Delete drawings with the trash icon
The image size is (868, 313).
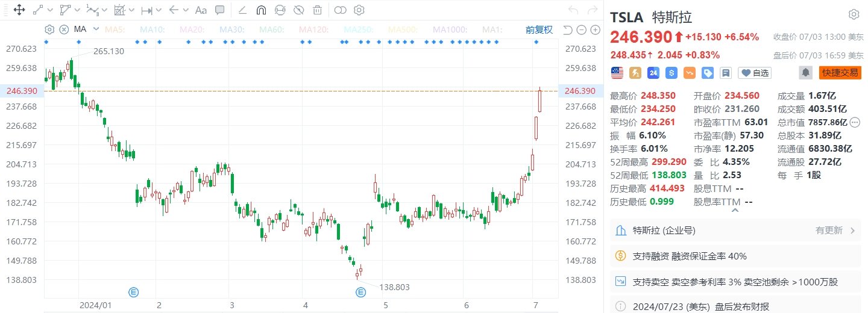point(317,10)
